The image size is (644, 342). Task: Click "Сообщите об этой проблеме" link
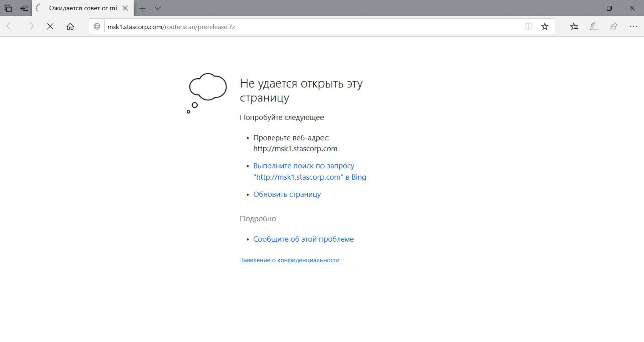pos(303,239)
